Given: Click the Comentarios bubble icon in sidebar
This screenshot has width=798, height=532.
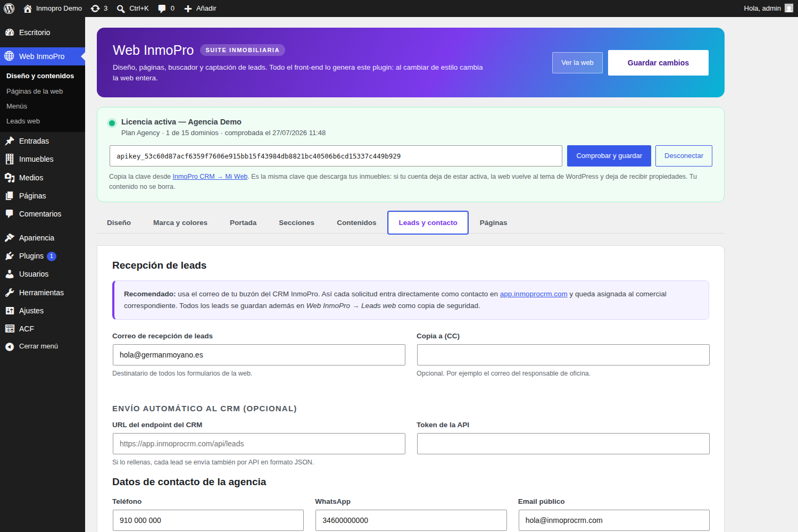Looking at the screenshot, I should tap(10, 214).
